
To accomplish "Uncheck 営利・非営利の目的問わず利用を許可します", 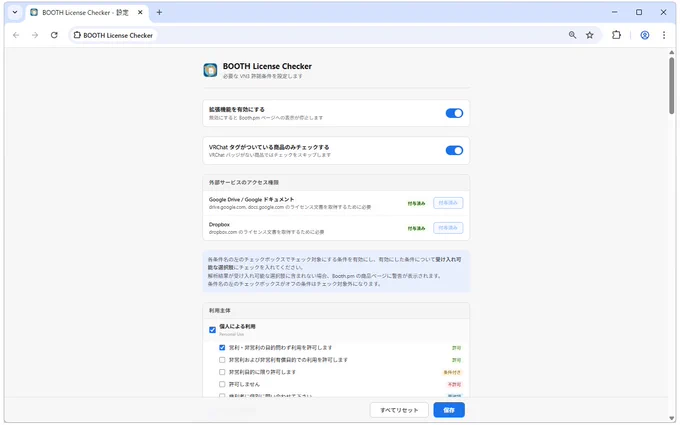I will pos(222,348).
